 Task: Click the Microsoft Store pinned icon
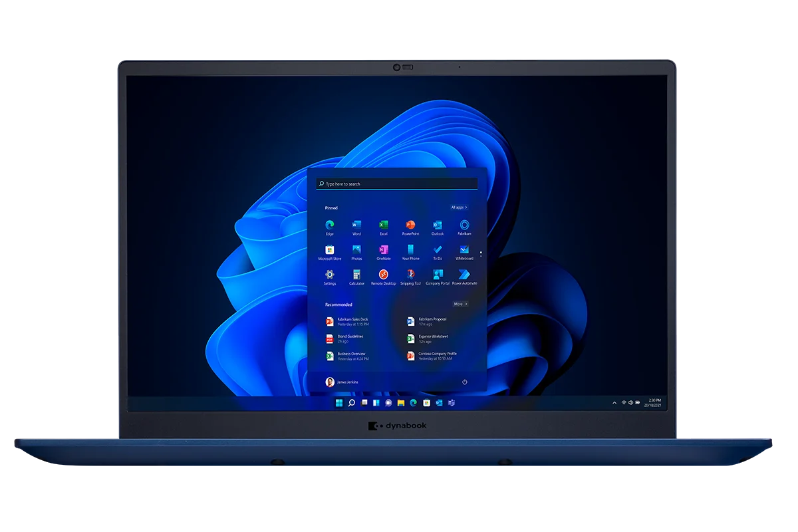tap(330, 250)
